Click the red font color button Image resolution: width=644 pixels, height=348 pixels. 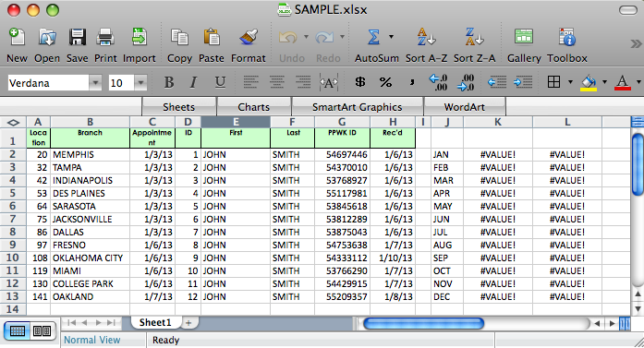(623, 82)
